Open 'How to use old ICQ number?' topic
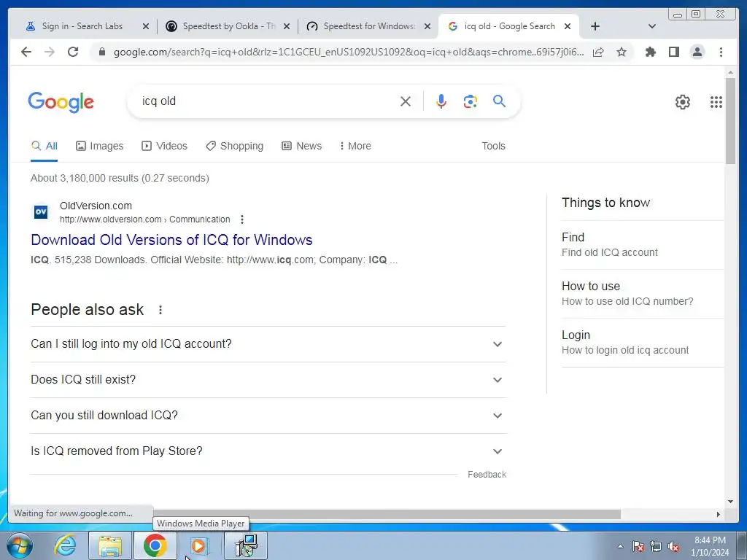 642,294
